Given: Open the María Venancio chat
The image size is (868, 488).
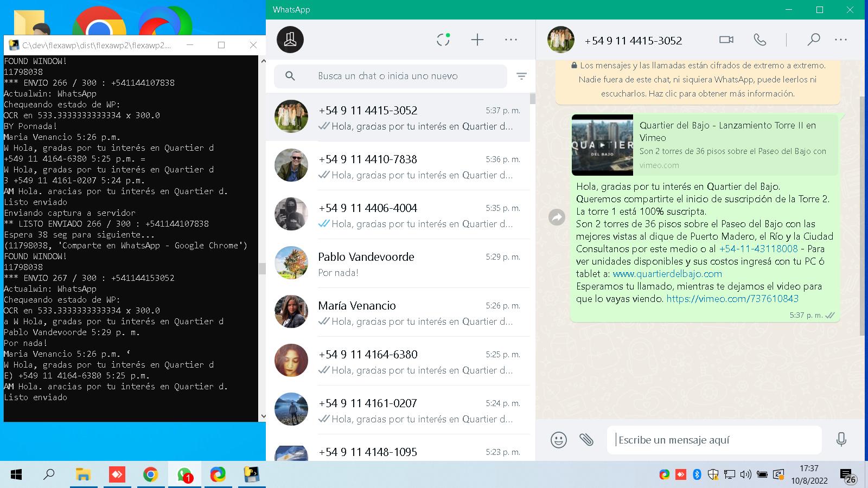Looking at the screenshot, I should click(398, 312).
